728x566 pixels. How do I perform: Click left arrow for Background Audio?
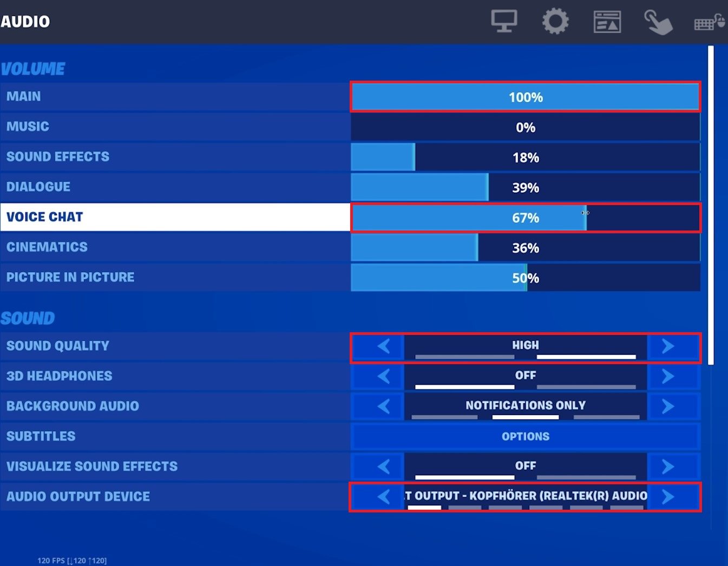coord(384,406)
